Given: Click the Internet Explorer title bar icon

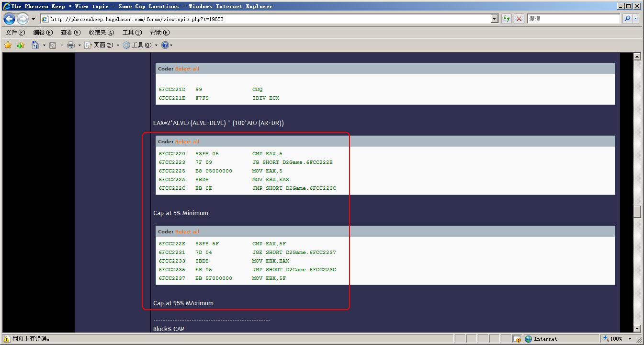Looking at the screenshot, I should (x=6, y=6).
